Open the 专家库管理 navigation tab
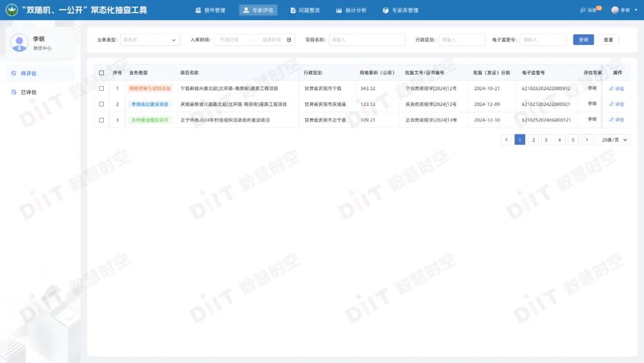644x363 pixels. [x=401, y=10]
